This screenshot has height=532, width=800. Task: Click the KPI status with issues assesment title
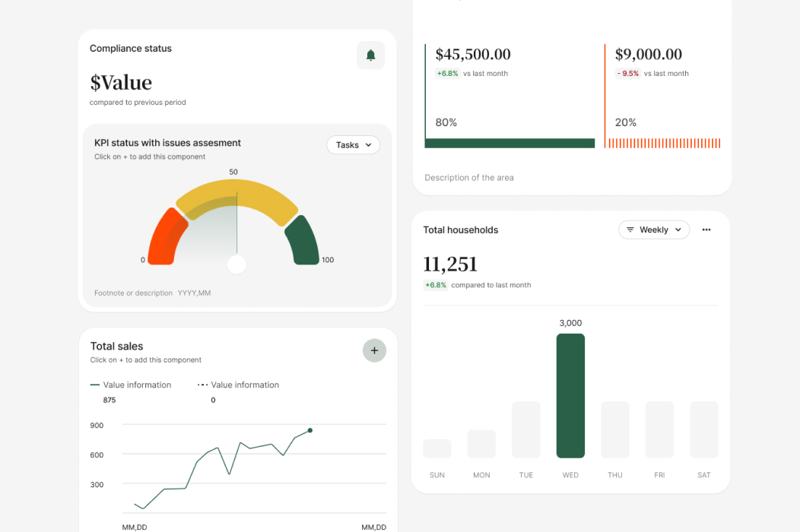click(x=167, y=143)
